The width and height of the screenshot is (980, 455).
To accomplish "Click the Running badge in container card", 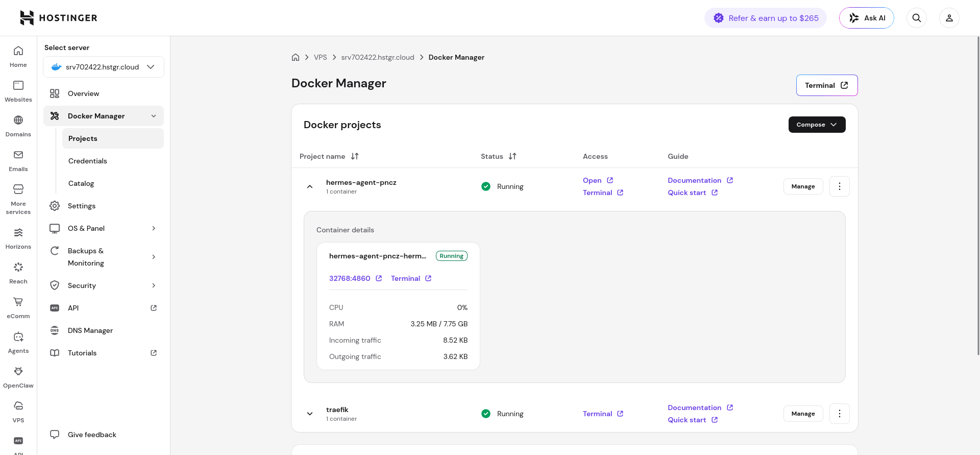I will 452,256.
